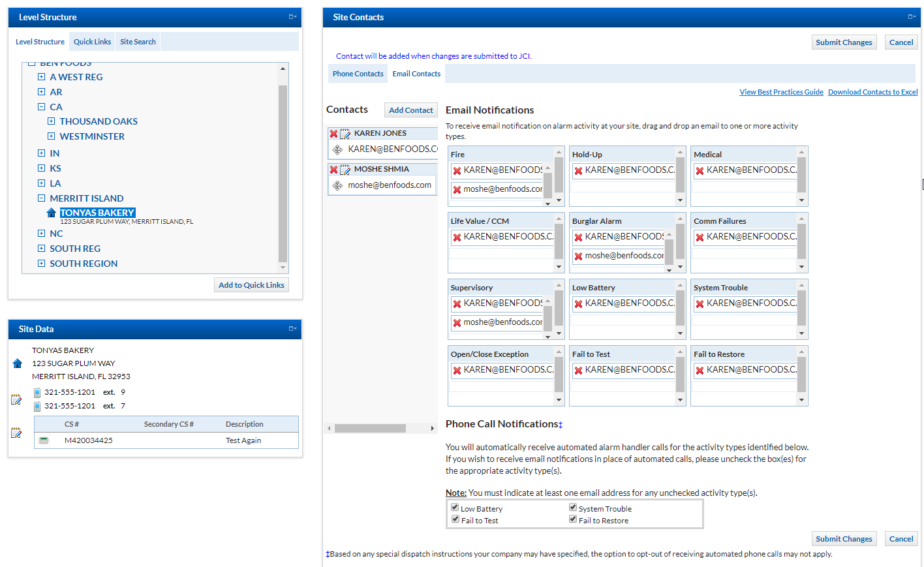Image resolution: width=924 pixels, height=567 pixels.
Task: Edit Moshe Shmia contact with notepad icon
Action: tap(345, 170)
